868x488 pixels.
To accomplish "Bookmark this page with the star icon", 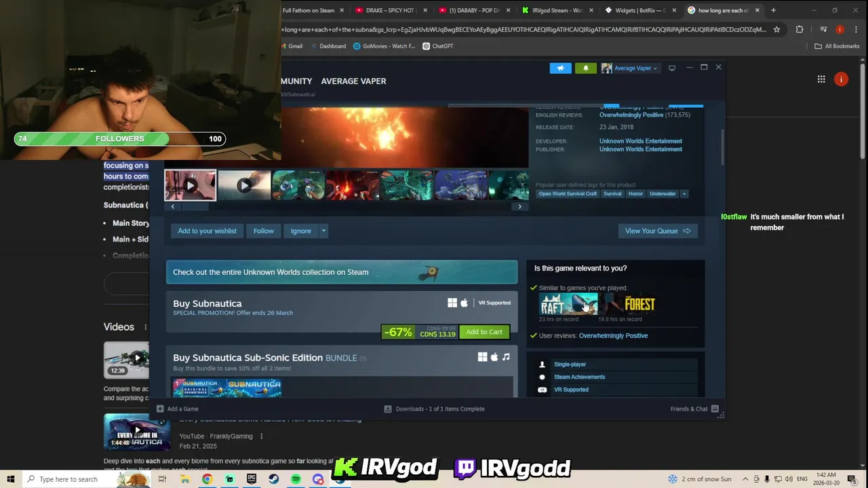I will pyautogui.click(x=776, y=29).
